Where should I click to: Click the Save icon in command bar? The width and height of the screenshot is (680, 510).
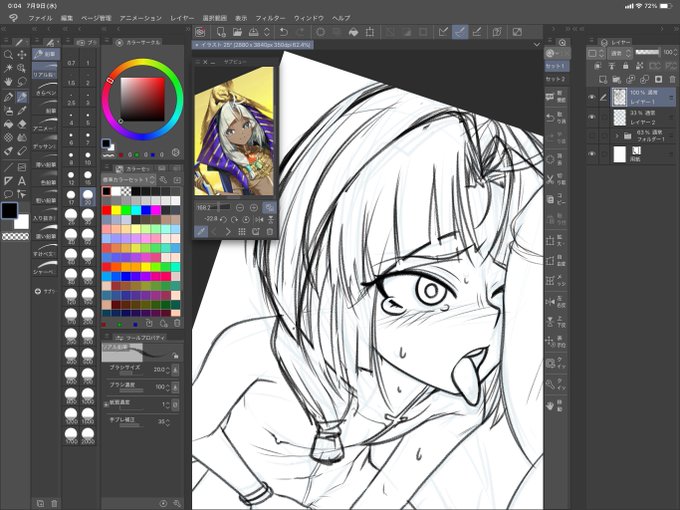253,32
